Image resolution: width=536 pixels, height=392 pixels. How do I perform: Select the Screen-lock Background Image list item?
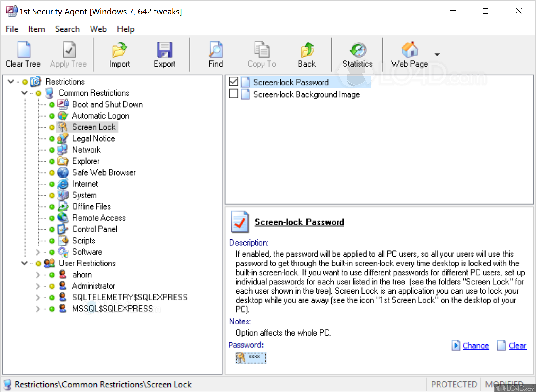tap(306, 94)
